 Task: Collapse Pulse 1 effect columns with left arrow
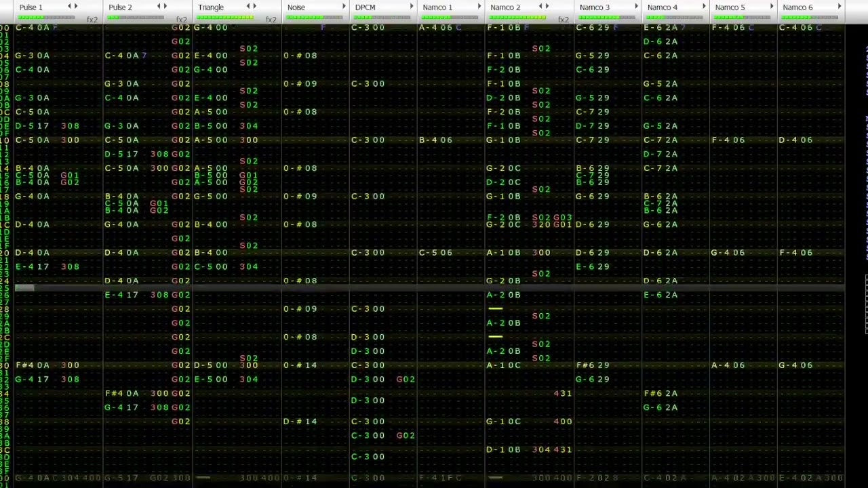pos(69,7)
